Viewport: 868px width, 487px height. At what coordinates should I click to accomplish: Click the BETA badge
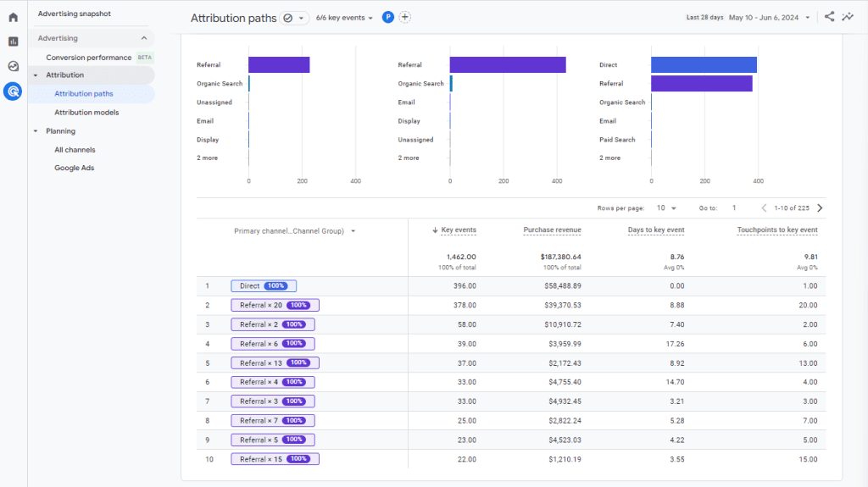click(144, 58)
